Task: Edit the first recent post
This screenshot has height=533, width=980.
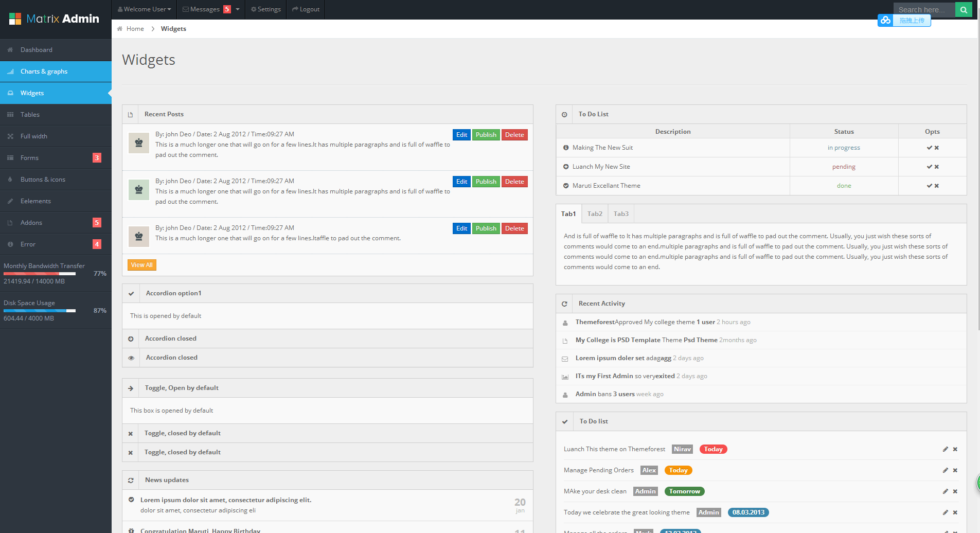Action: point(461,135)
